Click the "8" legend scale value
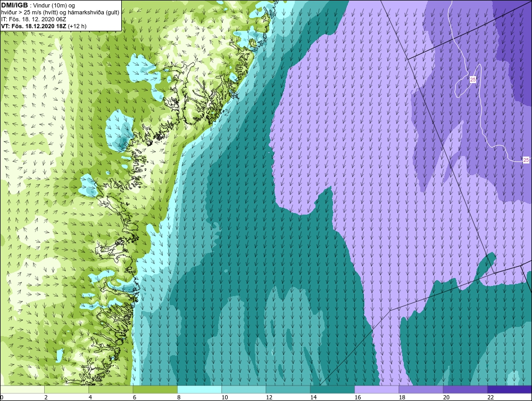The height and width of the screenshot is (401, 532). click(179, 397)
